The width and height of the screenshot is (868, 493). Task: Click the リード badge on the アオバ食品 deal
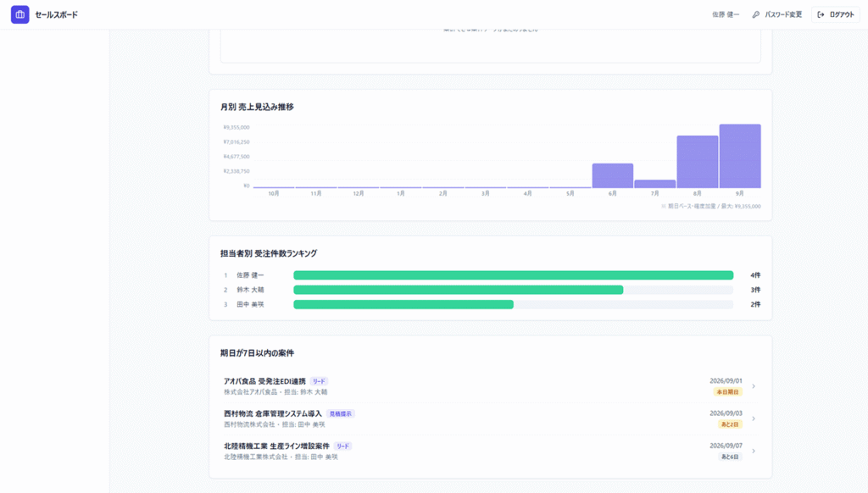319,381
